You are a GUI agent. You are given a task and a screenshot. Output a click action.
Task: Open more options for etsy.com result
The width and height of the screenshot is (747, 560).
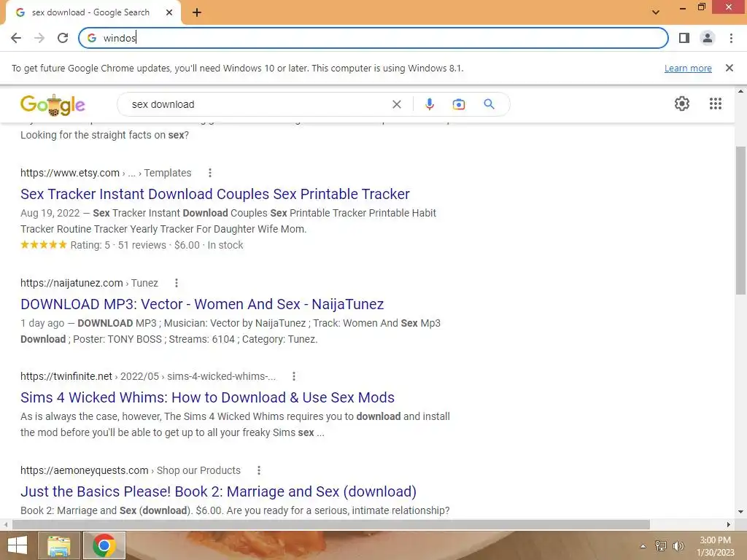point(210,173)
